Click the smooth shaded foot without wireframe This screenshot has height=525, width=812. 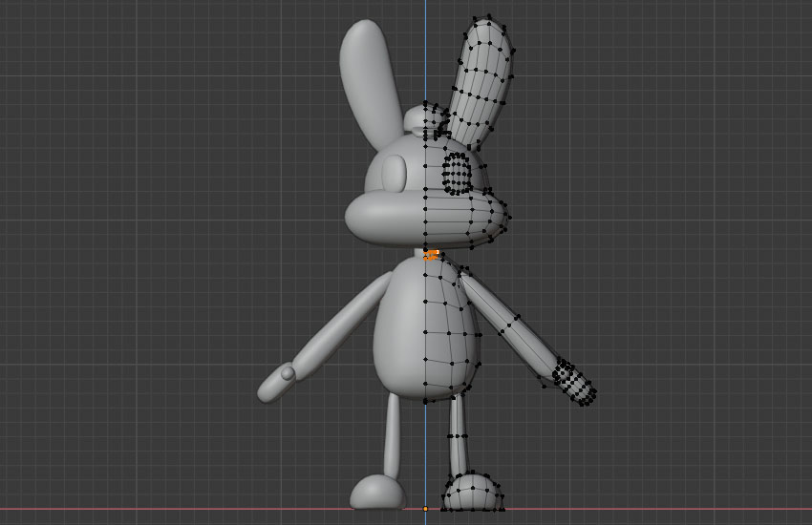coord(378,492)
